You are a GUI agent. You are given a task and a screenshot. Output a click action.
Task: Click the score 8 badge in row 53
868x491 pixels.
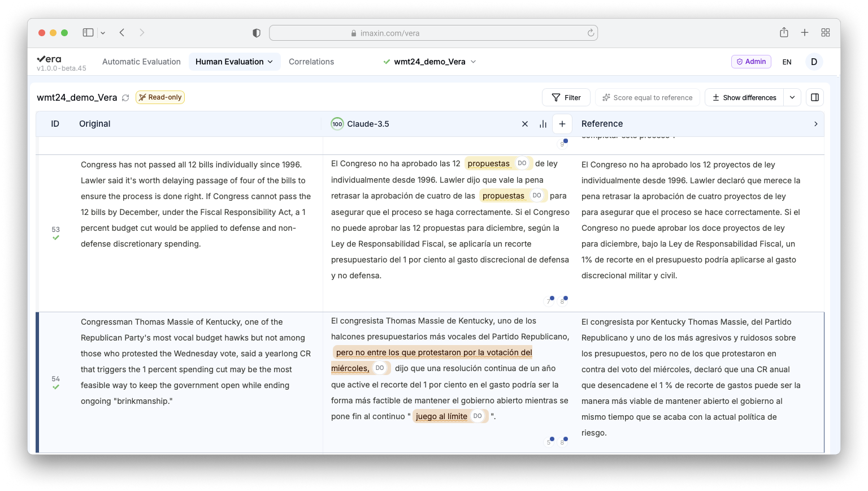563,301
